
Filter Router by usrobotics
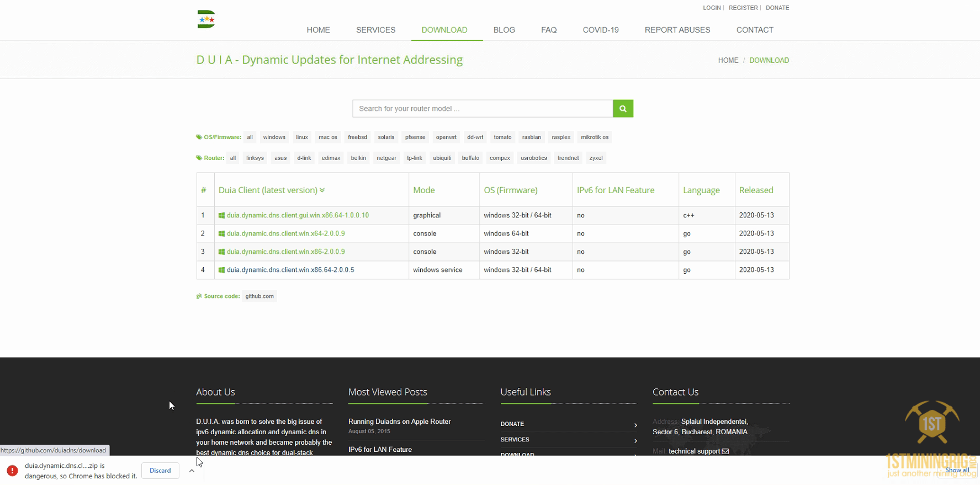point(534,158)
